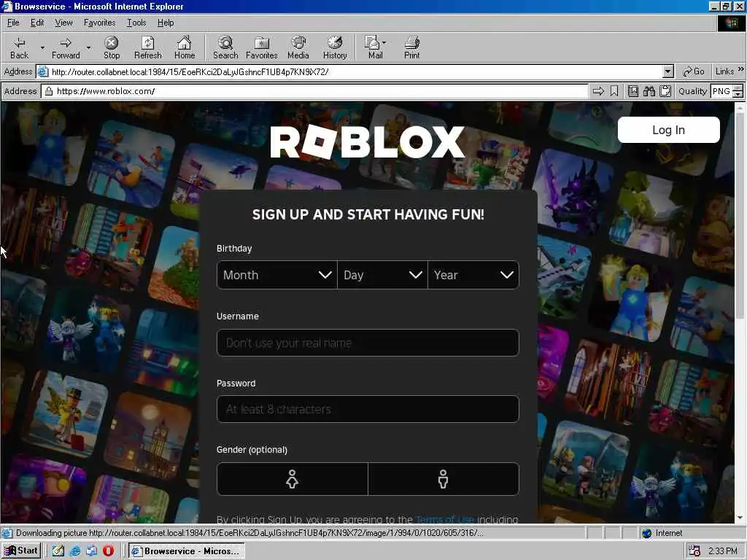Click the Username input field

coord(368,343)
